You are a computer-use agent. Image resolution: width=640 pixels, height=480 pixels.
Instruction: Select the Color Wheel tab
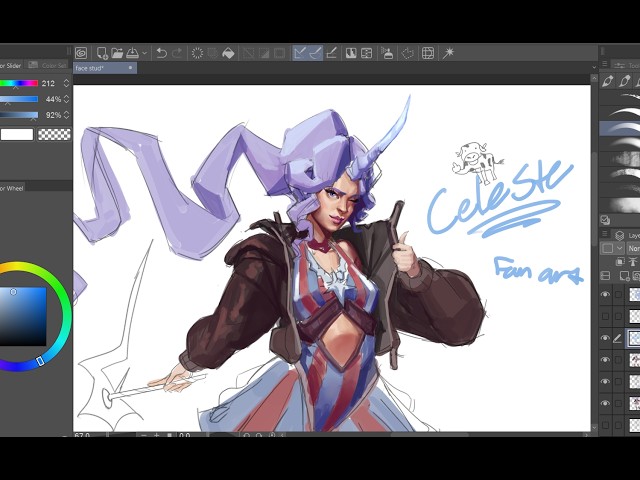pyautogui.click(x=12, y=188)
